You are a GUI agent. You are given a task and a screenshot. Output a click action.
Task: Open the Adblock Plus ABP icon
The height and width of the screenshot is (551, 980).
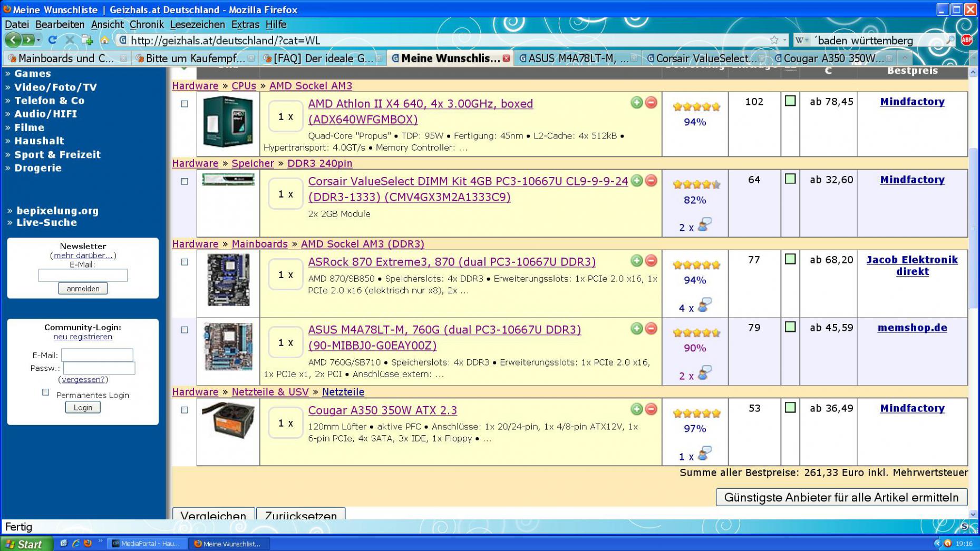click(967, 40)
